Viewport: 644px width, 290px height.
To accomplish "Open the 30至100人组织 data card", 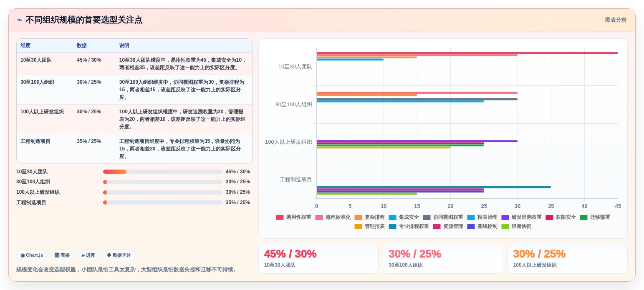I will [443, 258].
